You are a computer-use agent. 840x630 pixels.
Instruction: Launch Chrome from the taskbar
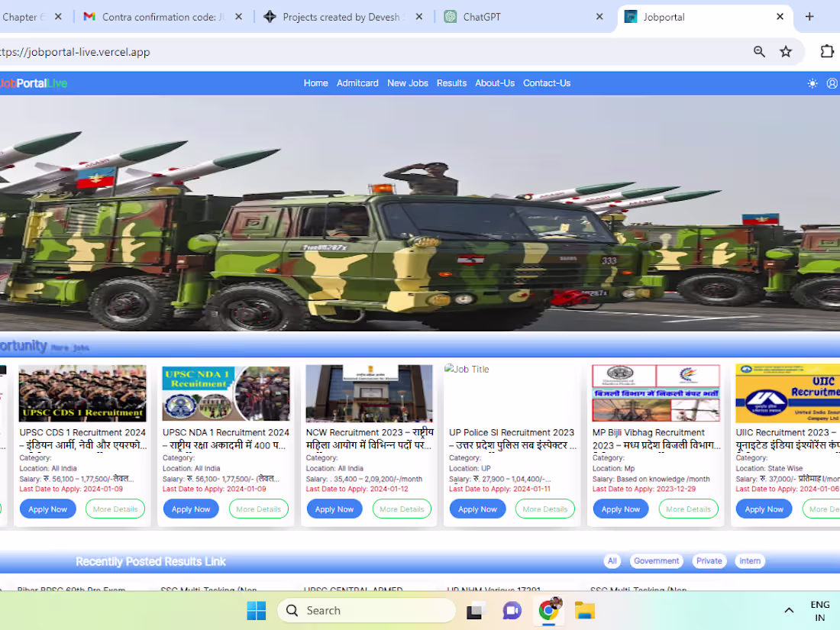click(x=548, y=610)
